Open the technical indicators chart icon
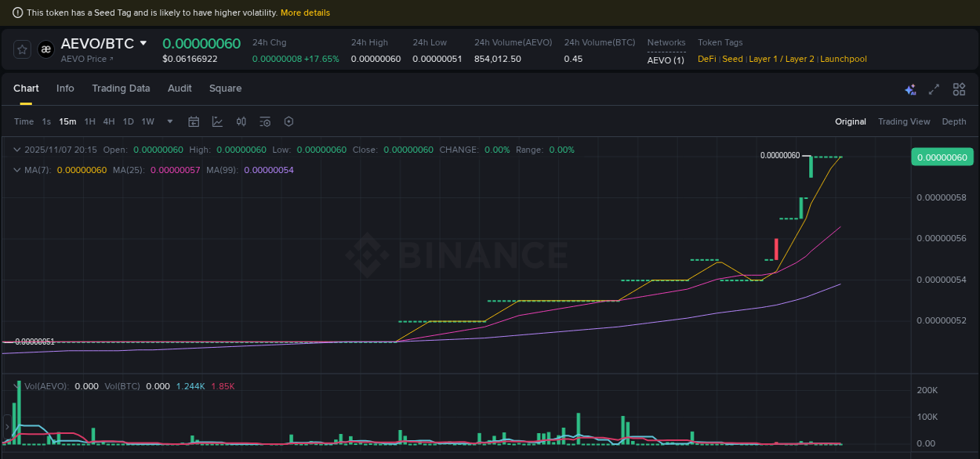The image size is (980, 459). tap(217, 121)
